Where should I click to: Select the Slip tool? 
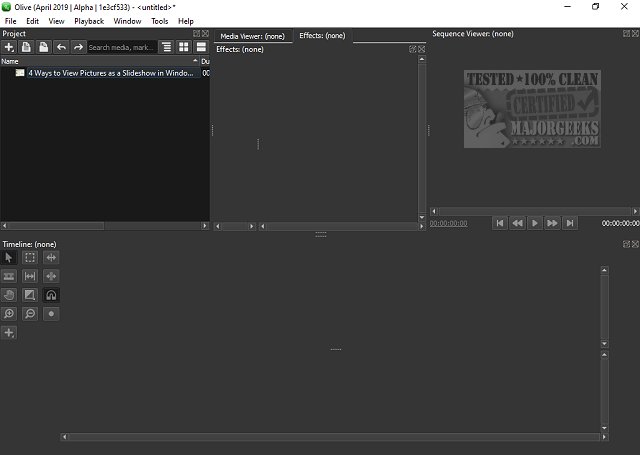click(x=30, y=276)
